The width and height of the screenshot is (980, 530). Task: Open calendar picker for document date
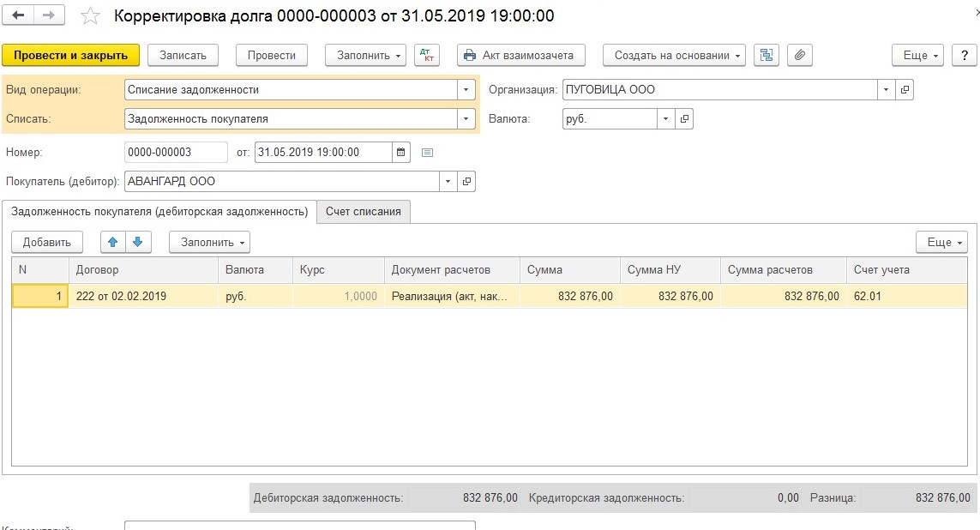(x=401, y=153)
